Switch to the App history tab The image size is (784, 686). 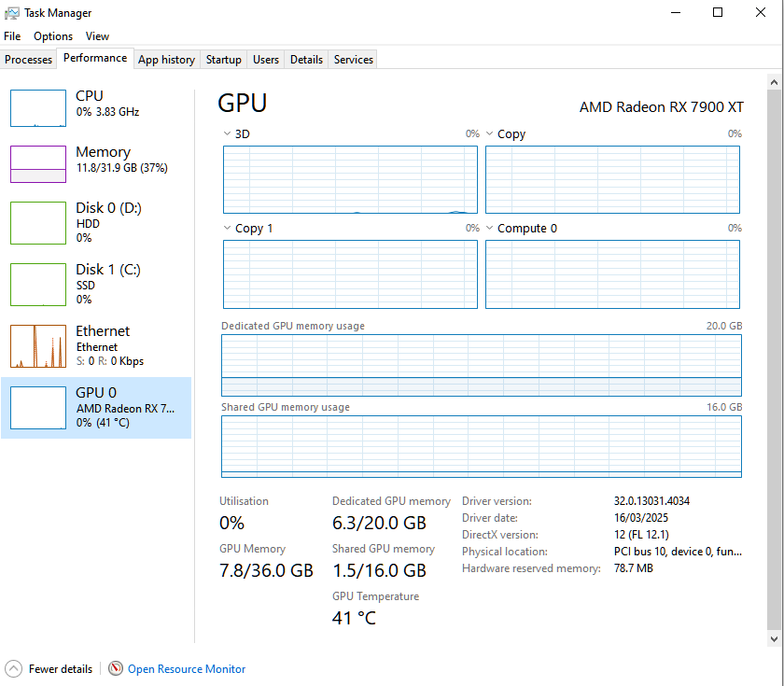(166, 60)
